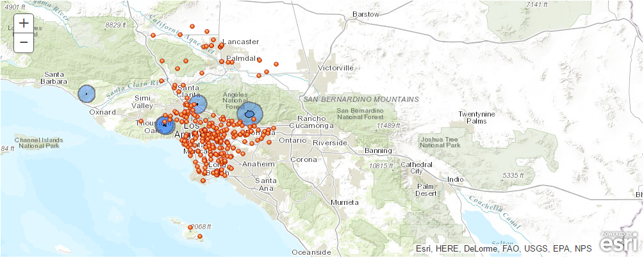Click the Twentynine Palms label
Viewport: 644px width, 258px height.
point(476,117)
